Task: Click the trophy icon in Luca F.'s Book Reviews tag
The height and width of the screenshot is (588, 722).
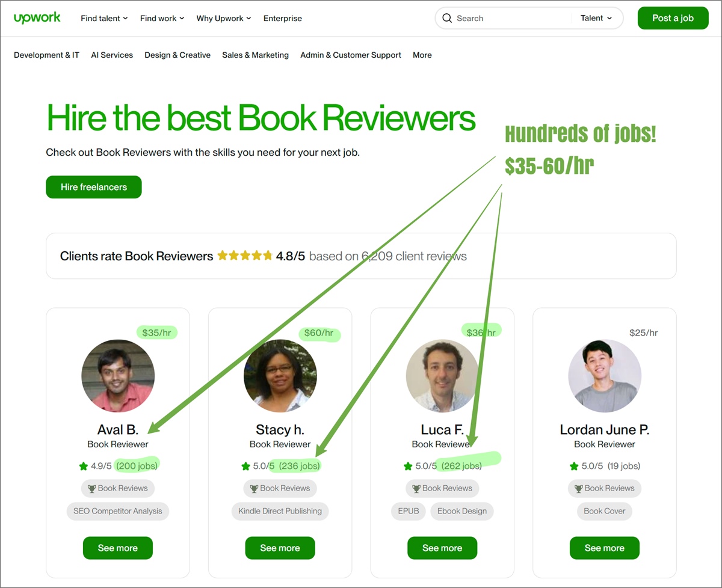Action: (x=416, y=488)
